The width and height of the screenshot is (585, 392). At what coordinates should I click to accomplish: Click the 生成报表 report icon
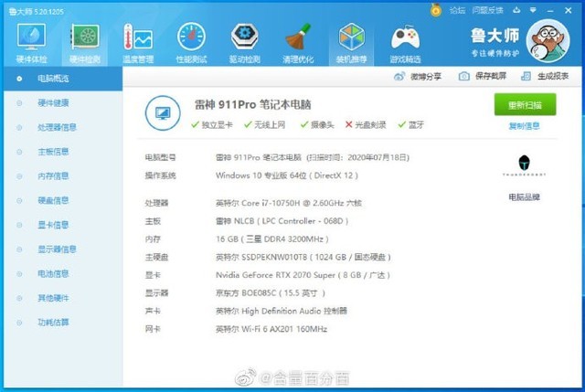click(x=526, y=76)
